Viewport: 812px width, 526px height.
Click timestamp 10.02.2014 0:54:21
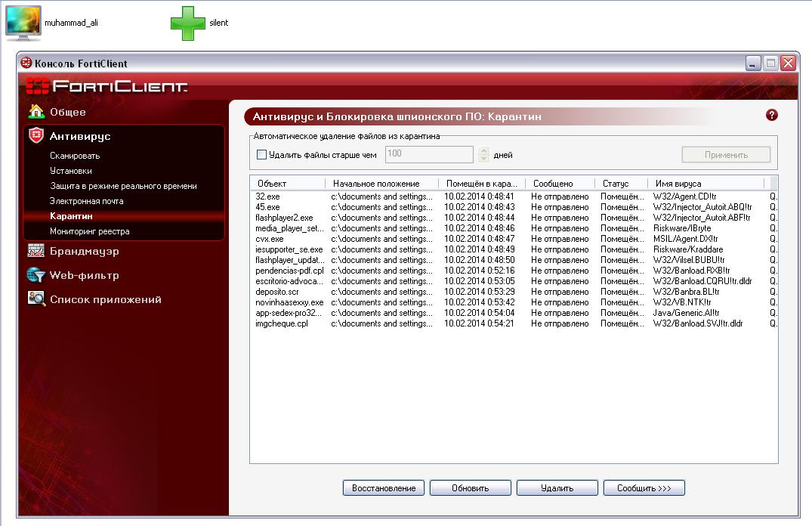pos(480,323)
